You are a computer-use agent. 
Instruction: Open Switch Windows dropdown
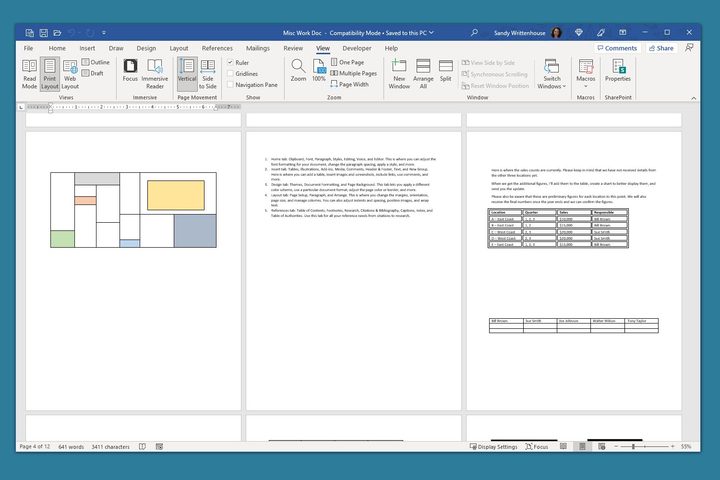click(x=551, y=73)
